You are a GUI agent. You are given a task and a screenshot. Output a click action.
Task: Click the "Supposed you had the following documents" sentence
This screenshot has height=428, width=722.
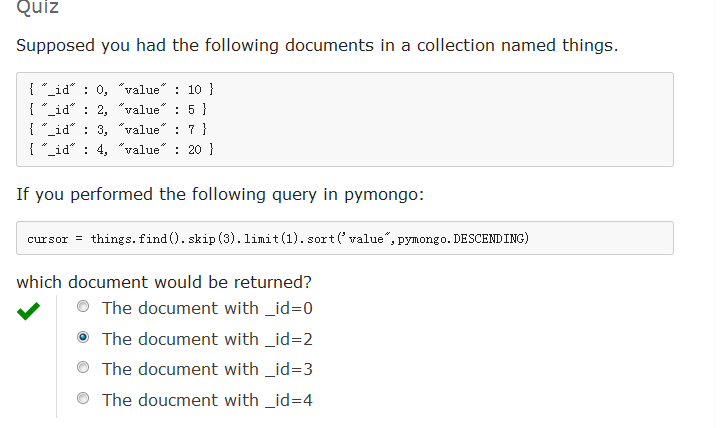click(317, 46)
